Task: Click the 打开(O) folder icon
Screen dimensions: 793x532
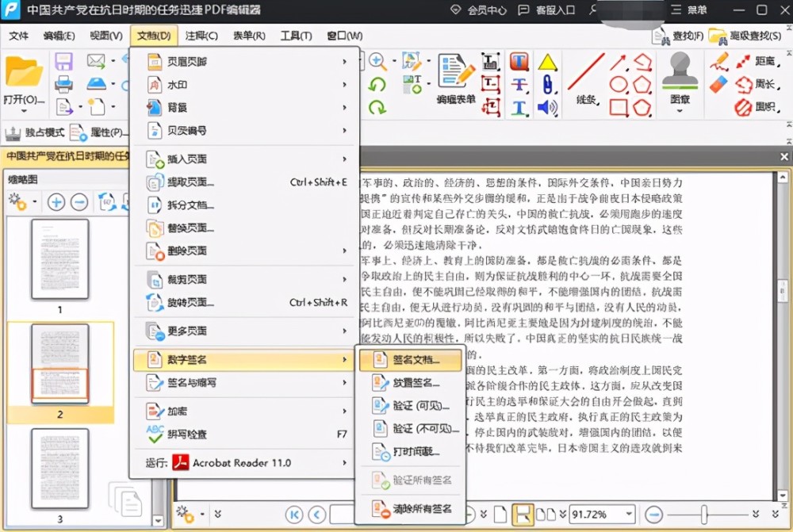Action: click(x=24, y=72)
